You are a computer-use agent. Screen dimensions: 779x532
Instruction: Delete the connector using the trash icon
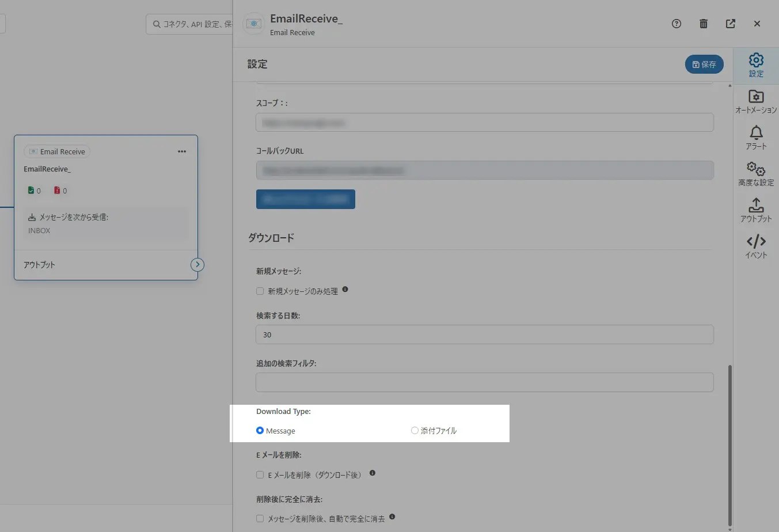[703, 24]
